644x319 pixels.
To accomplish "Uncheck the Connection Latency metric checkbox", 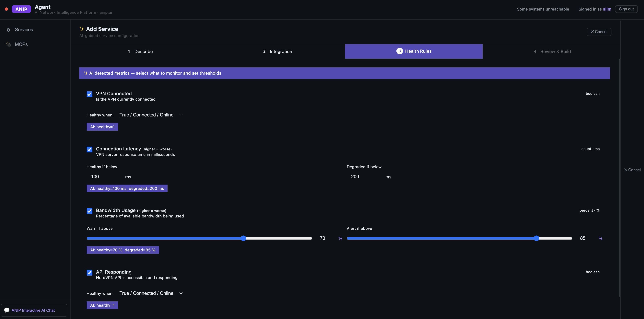I will tap(90, 149).
